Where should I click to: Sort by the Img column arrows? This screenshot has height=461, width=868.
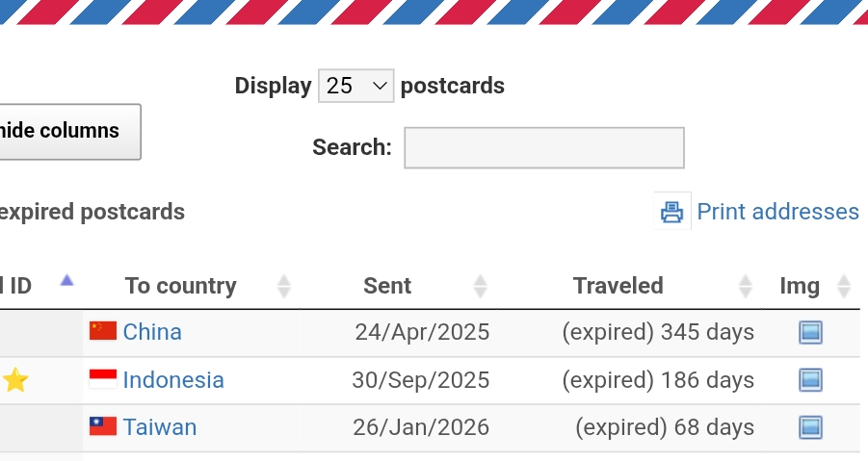pos(844,286)
